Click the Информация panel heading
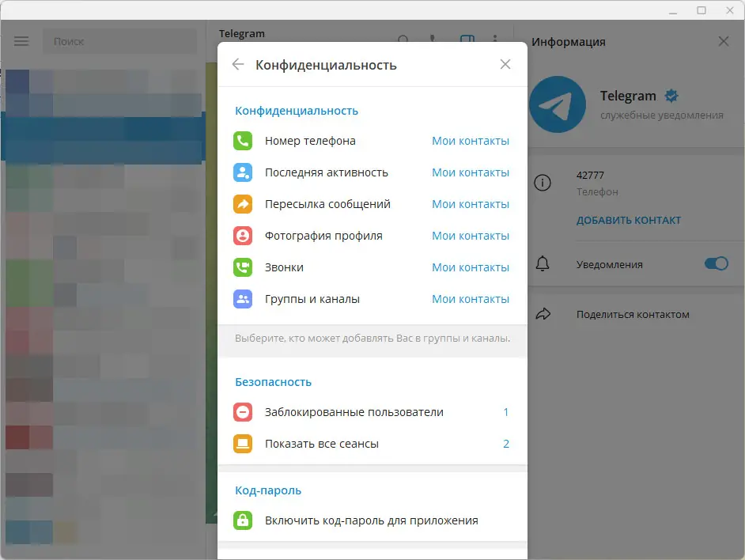745x560 pixels. pos(569,42)
